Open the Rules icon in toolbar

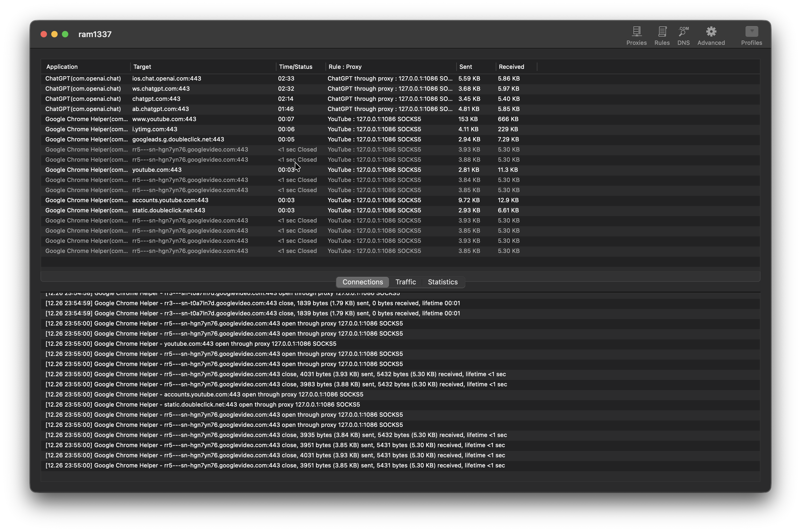coord(661,36)
